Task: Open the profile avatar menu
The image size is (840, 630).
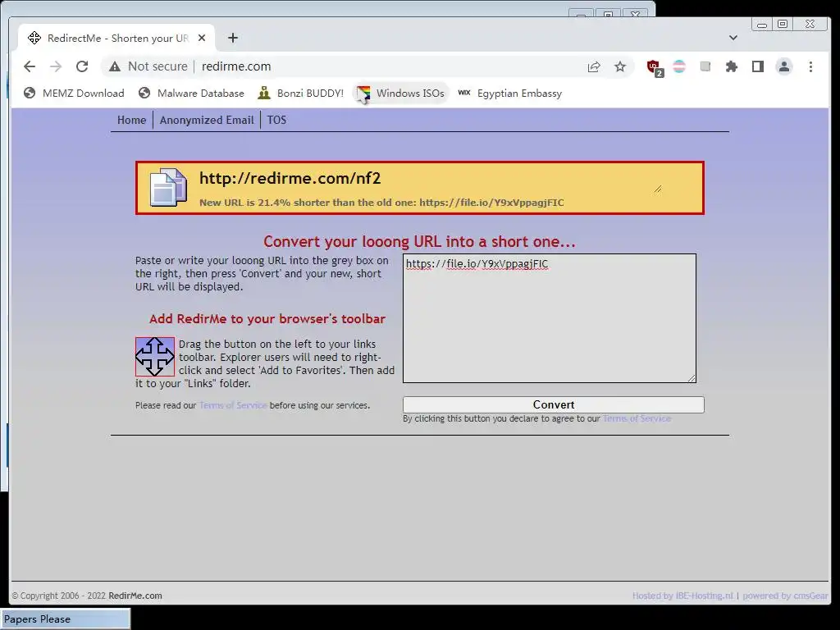Action: (783, 66)
